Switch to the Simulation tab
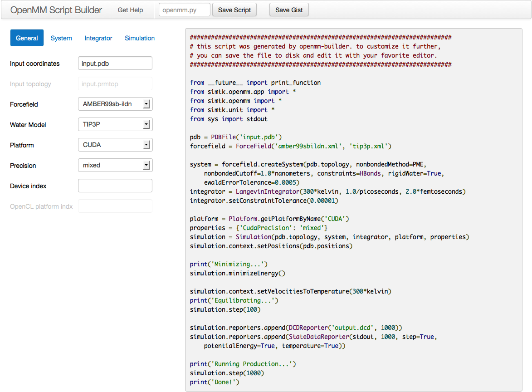The height and width of the screenshot is (392, 532). point(140,38)
